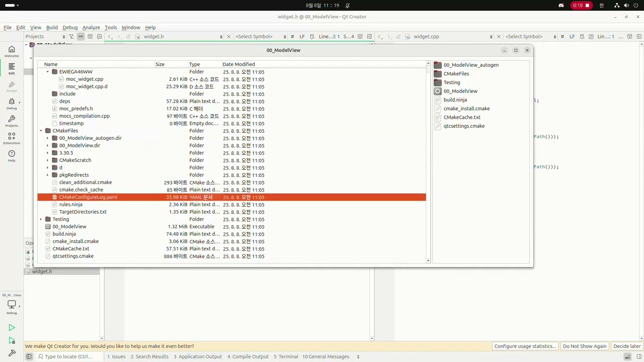This screenshot has width=644, height=362.
Task: Open the Korean input method indicator
Action: click(601, 6)
